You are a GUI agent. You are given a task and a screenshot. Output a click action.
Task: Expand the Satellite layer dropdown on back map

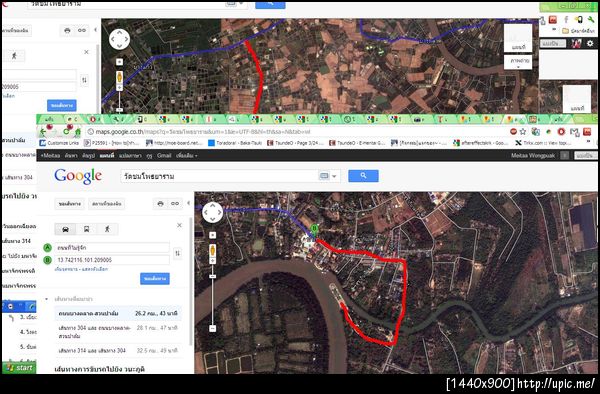coord(518,63)
